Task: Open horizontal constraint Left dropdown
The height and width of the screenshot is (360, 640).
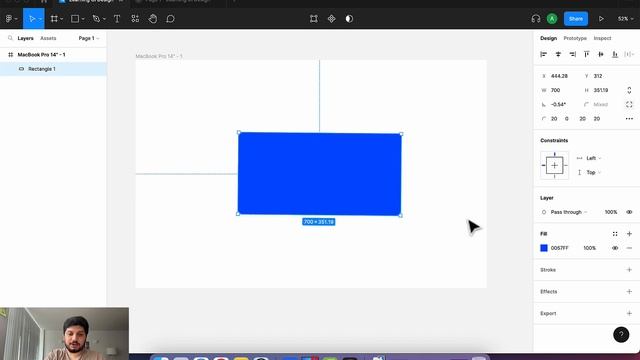Action: click(593, 158)
